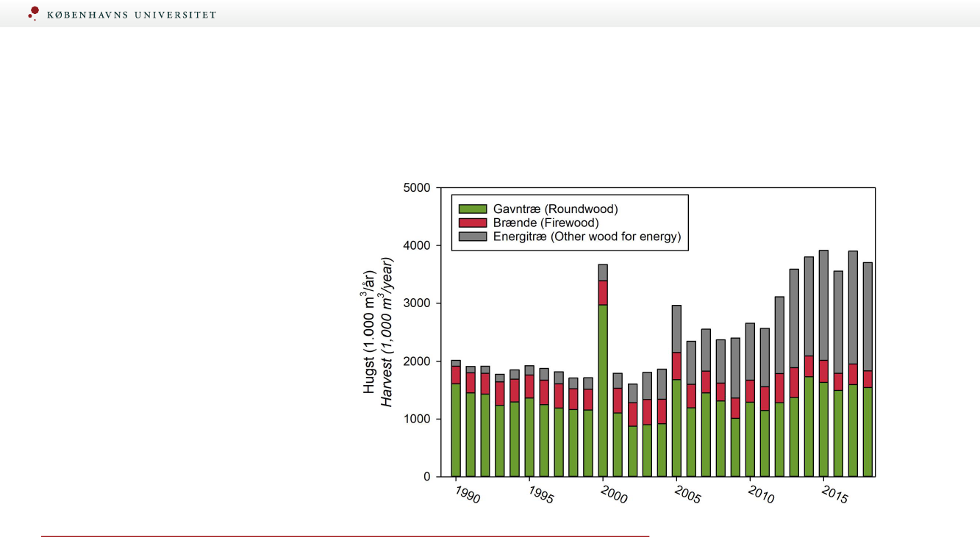
Task: Click 'Energitræ (Other wood for energy)' legend label
Action: [587, 237]
